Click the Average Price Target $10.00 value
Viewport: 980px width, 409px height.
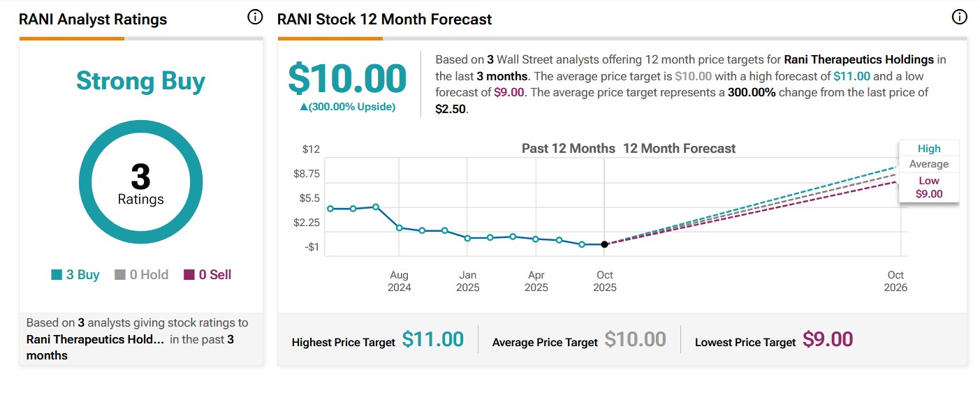635,340
